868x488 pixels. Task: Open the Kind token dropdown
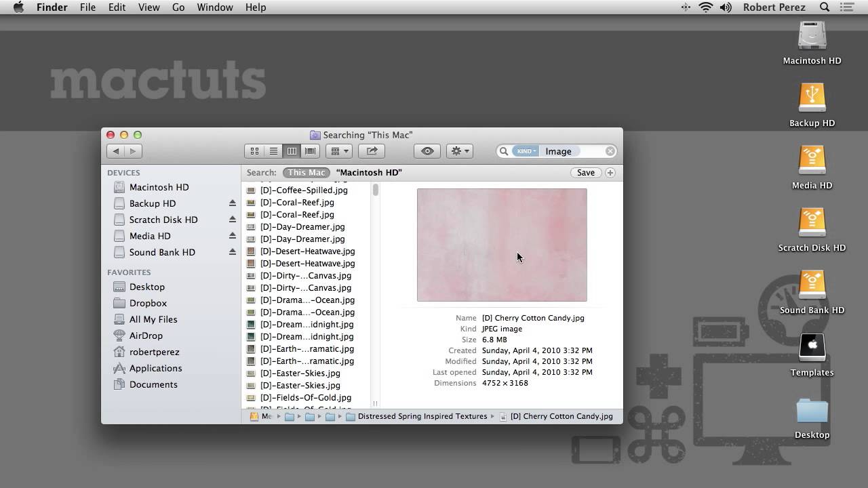[526, 151]
